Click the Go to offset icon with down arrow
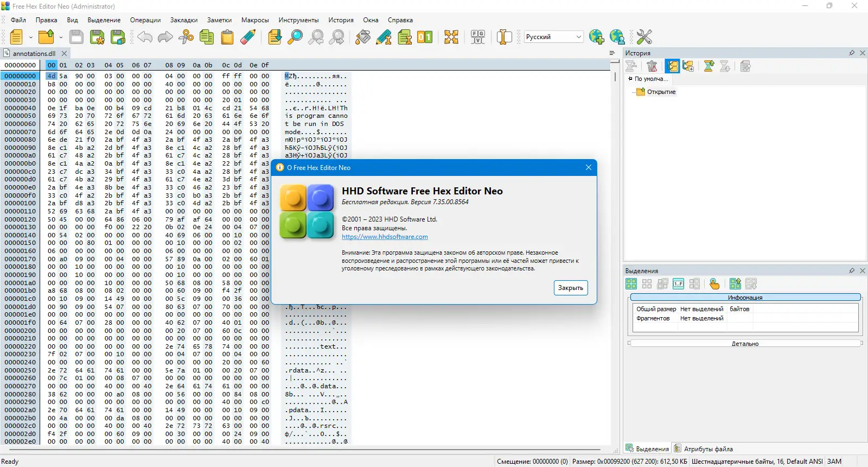The height and width of the screenshot is (467, 868). 275,37
